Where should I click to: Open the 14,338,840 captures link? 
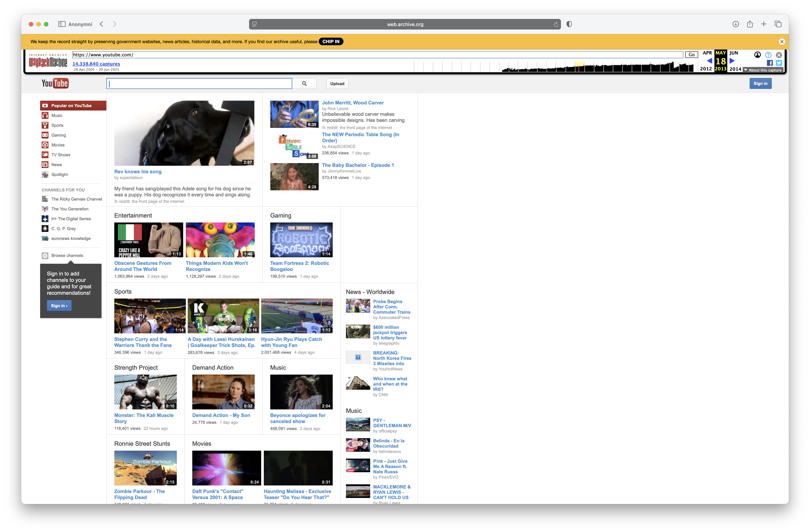tap(96, 64)
